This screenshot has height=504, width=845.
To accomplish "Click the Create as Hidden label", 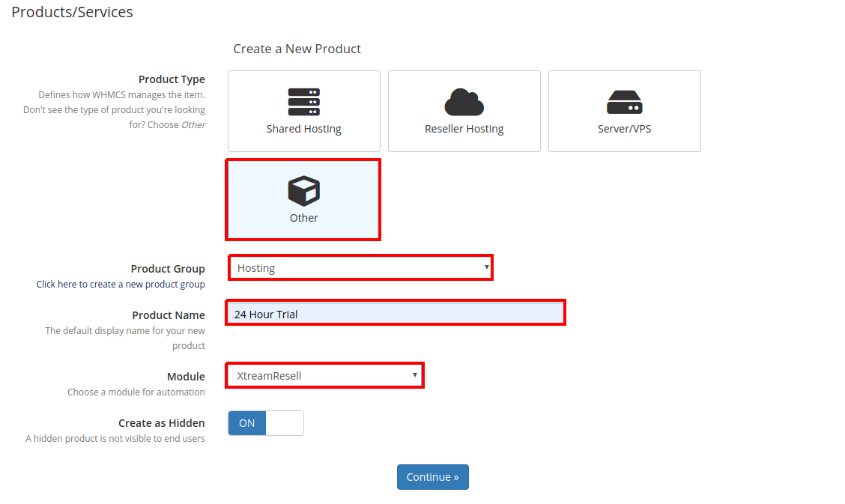I will pos(161,423).
